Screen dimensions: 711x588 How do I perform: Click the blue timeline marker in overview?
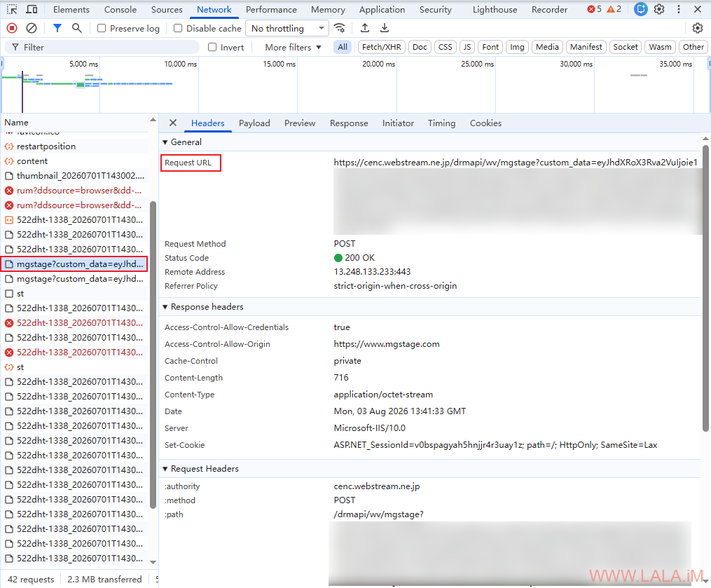22,92
